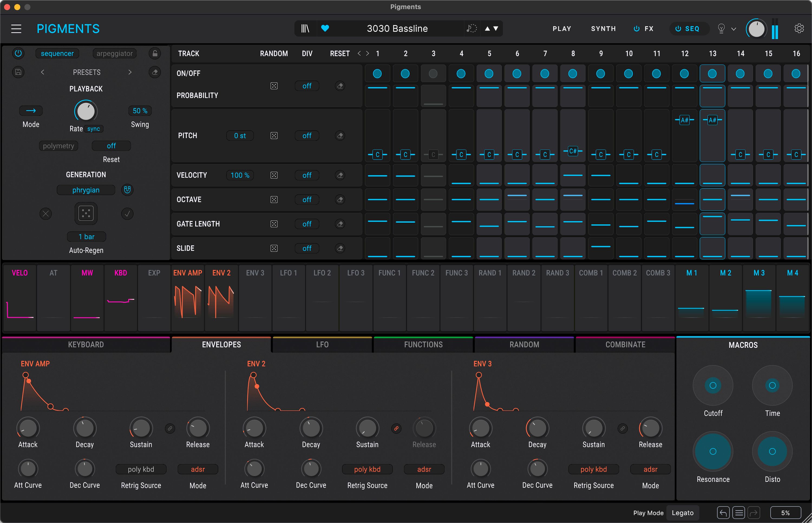The height and width of the screenshot is (523, 812).
Task: Click the PRESETS label in the sequencer panel
Action: 87,72
